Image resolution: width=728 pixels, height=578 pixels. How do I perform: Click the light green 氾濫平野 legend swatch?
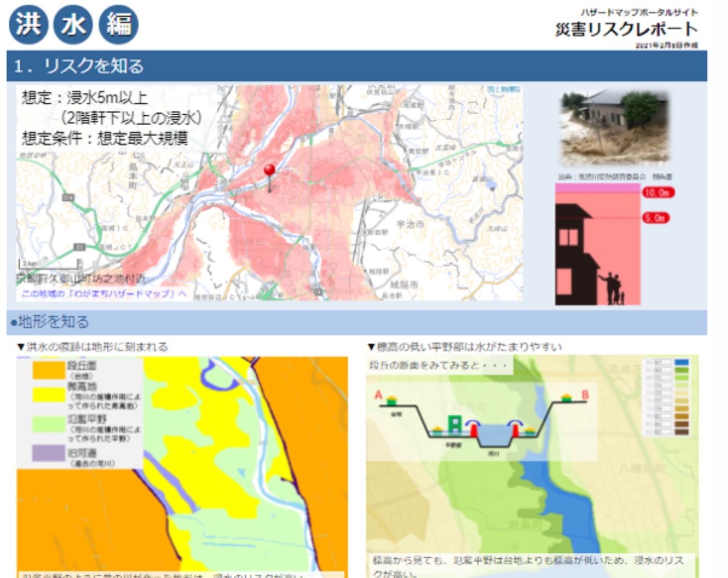[x=49, y=424]
